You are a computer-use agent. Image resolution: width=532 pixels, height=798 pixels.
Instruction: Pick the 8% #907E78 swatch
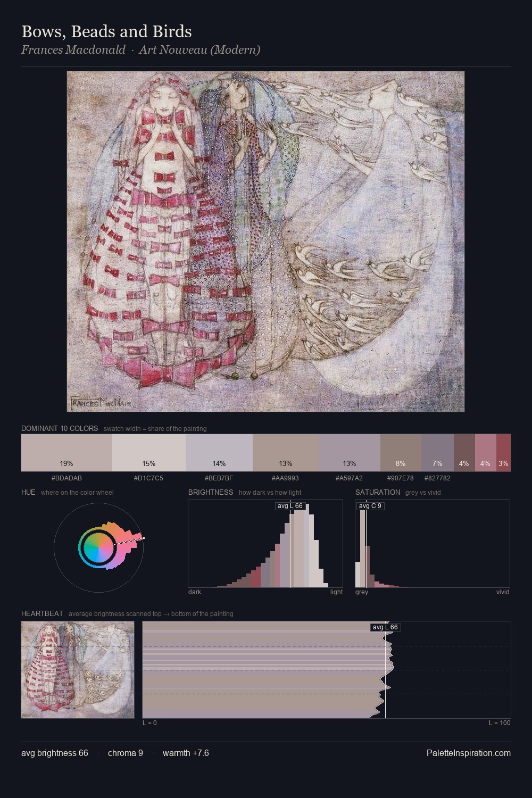click(x=401, y=453)
